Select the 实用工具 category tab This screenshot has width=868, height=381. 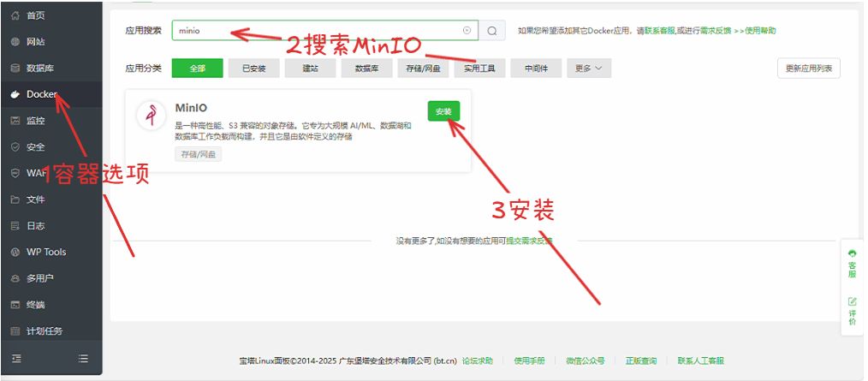(479, 68)
